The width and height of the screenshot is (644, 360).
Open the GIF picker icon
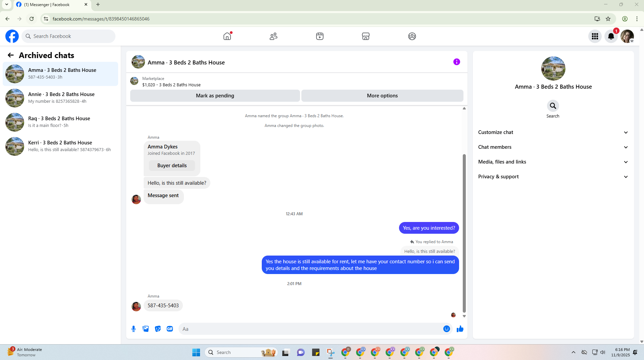[170, 329]
